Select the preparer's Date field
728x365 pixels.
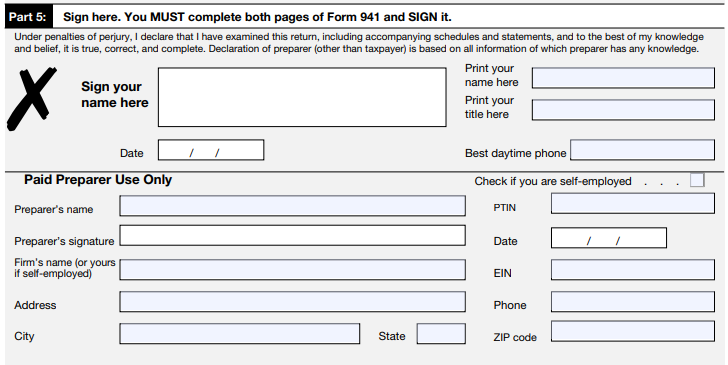tap(609, 238)
